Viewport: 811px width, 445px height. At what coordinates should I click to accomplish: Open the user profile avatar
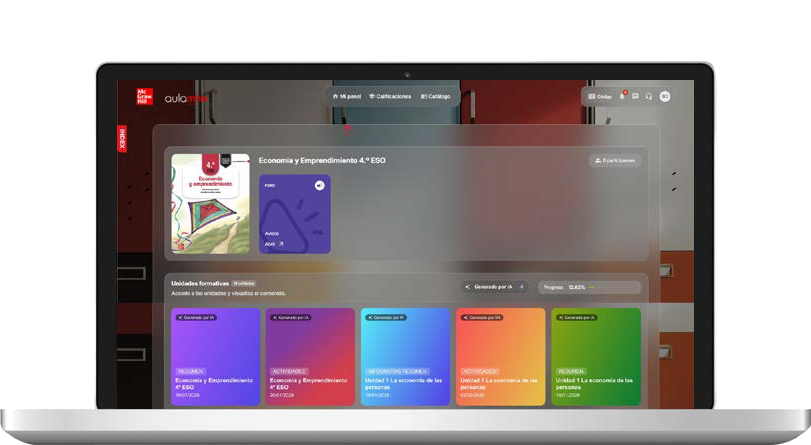click(x=665, y=96)
